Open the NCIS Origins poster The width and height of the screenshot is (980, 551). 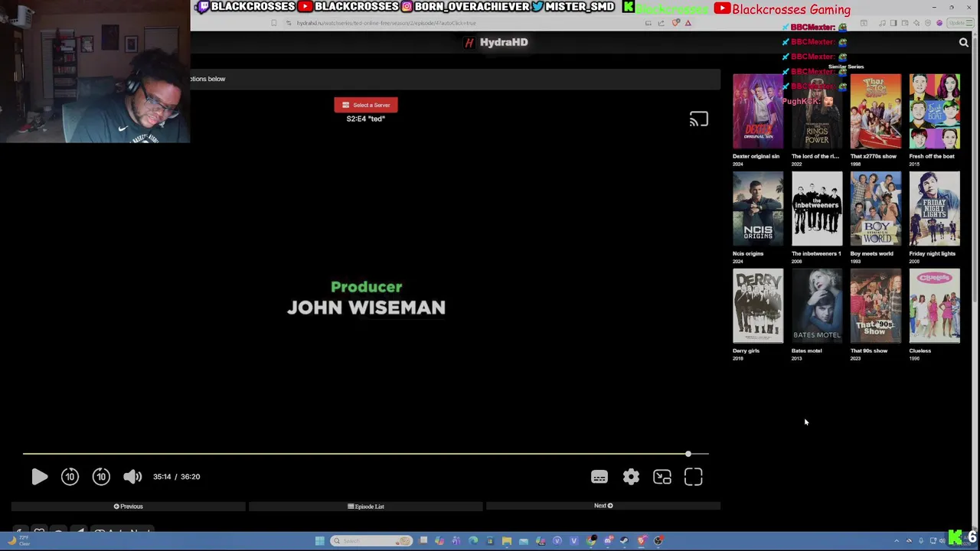point(758,209)
